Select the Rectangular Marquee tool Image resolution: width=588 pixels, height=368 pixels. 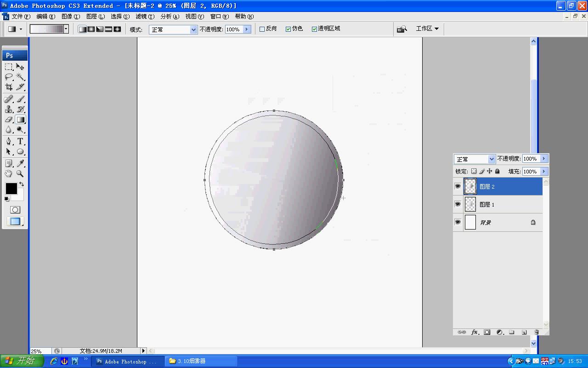[9, 67]
